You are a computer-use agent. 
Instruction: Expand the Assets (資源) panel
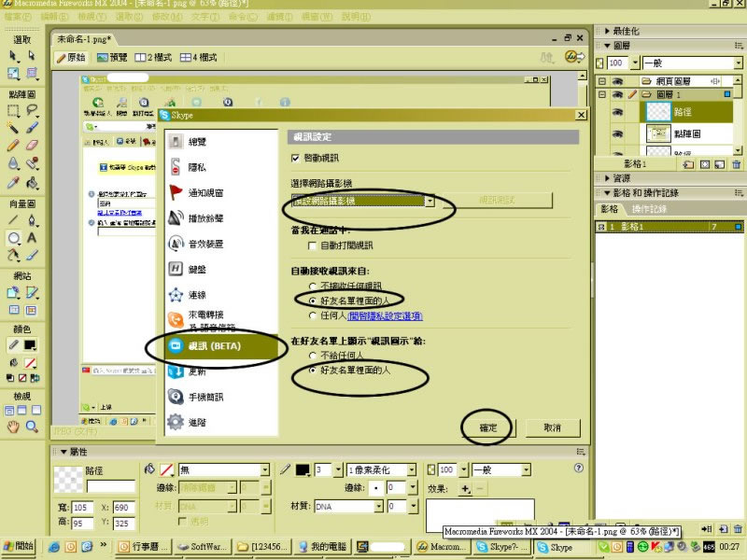[x=608, y=178]
